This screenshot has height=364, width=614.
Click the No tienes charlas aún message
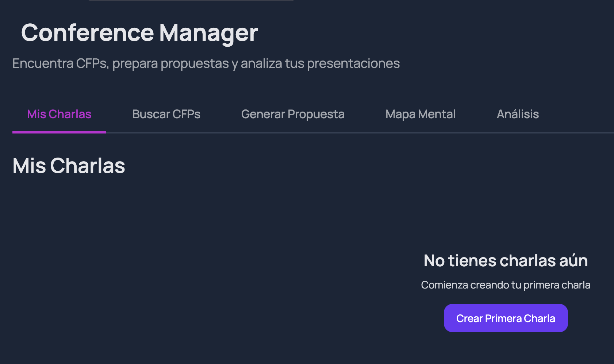point(505,260)
